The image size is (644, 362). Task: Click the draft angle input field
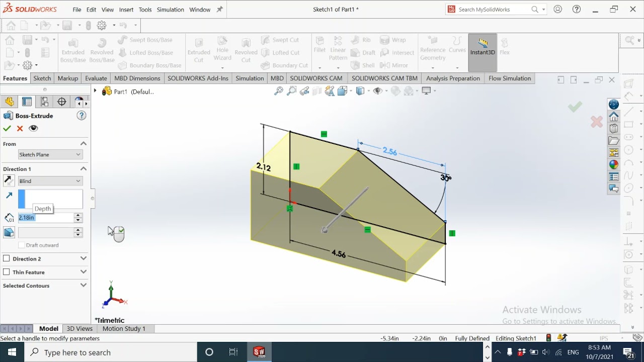point(45,232)
